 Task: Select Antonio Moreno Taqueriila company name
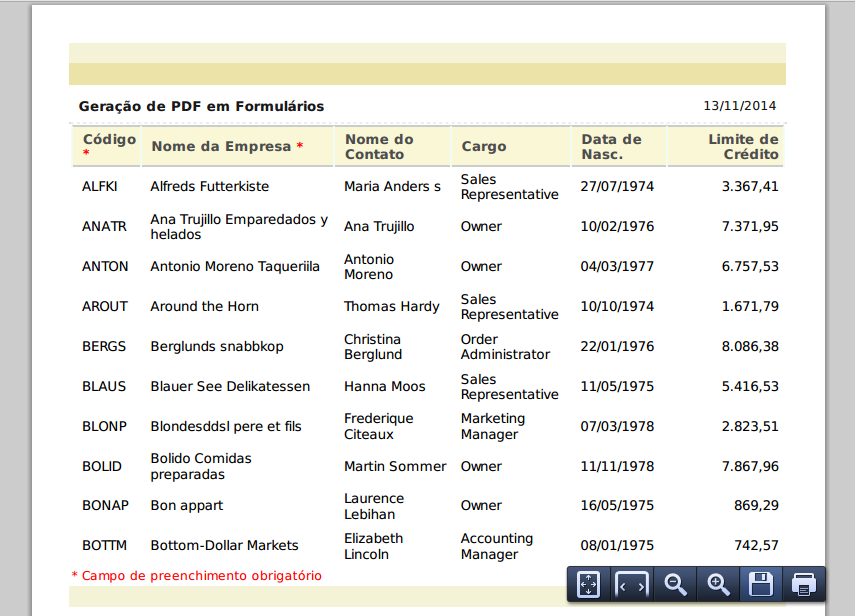235,267
